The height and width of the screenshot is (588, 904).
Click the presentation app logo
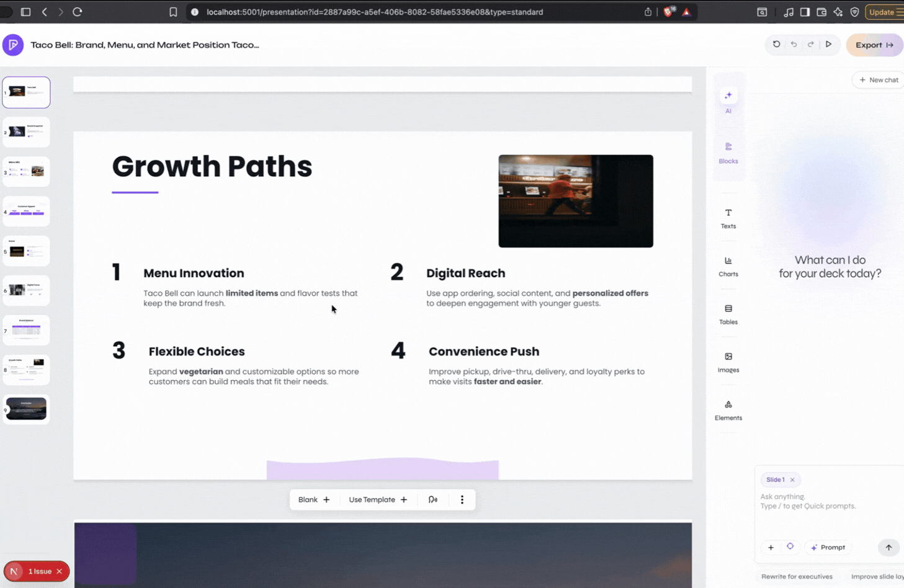[x=13, y=45]
